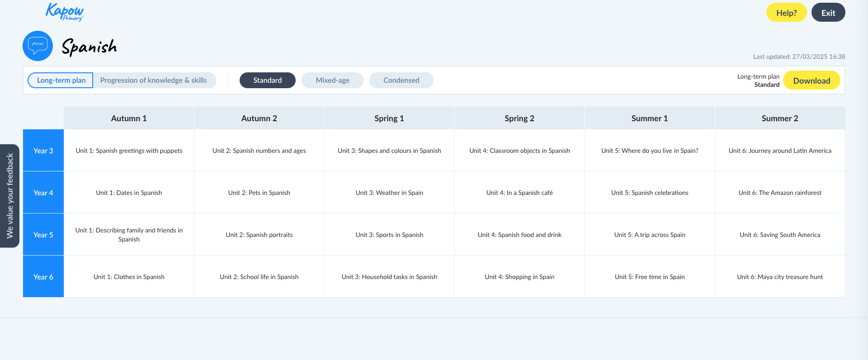Click the Kapow Primary logo
868x360 pixels.
64,12
